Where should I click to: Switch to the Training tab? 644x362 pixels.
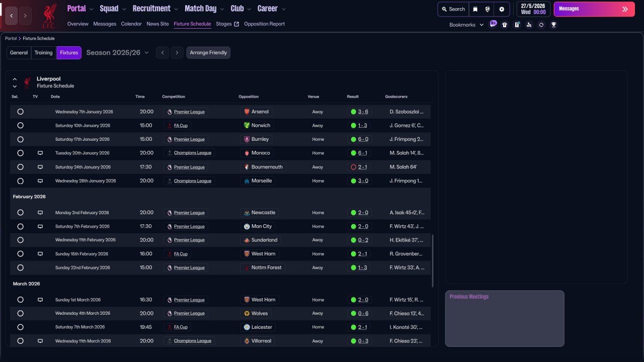pyautogui.click(x=44, y=53)
